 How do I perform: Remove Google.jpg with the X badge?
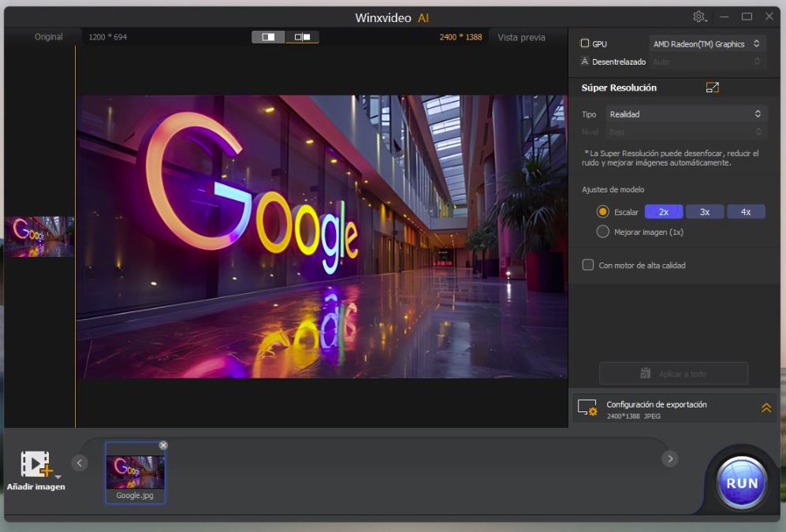coord(163,445)
